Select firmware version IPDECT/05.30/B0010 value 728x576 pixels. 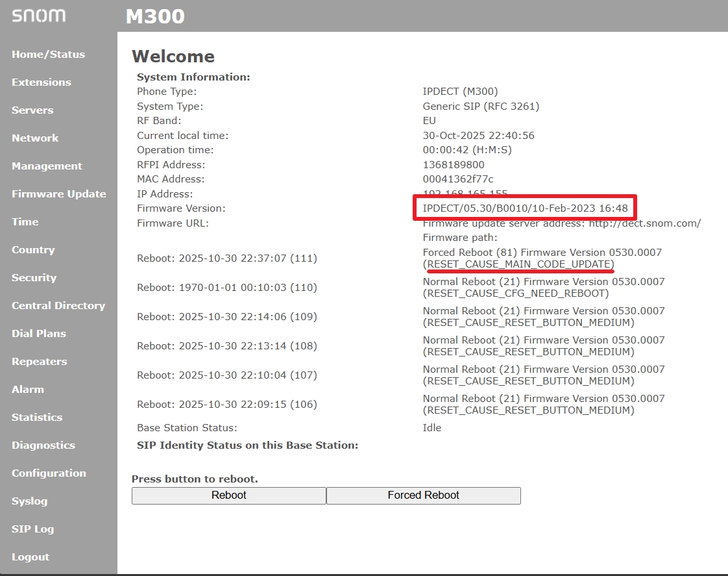(525, 208)
